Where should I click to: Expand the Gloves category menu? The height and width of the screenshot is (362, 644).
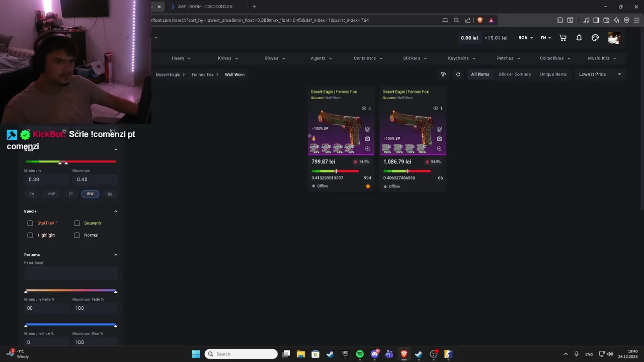click(x=275, y=58)
